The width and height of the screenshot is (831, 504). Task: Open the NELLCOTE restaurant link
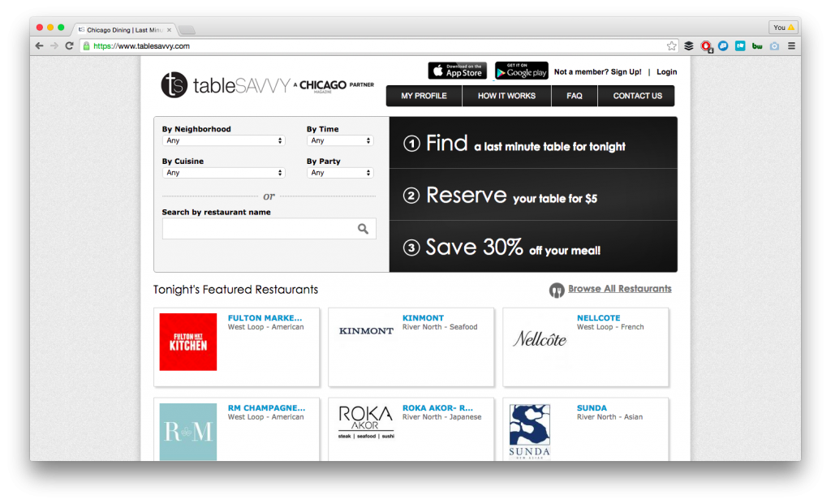pyautogui.click(x=598, y=318)
